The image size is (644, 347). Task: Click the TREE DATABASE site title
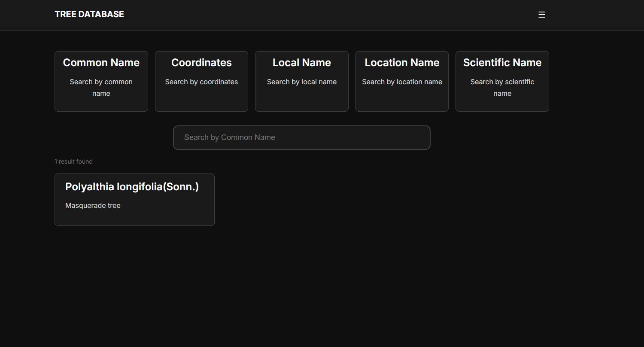89,14
